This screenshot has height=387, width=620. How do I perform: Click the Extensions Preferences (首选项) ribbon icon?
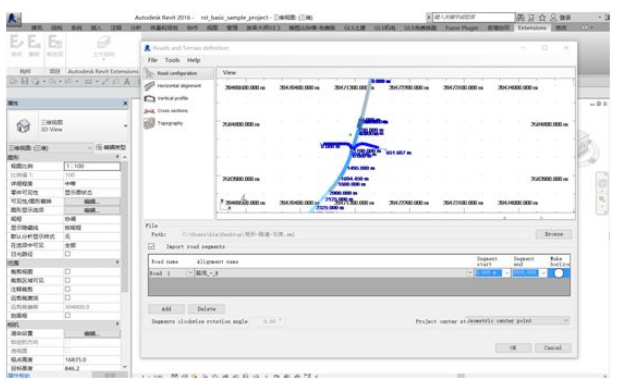[x=55, y=42]
